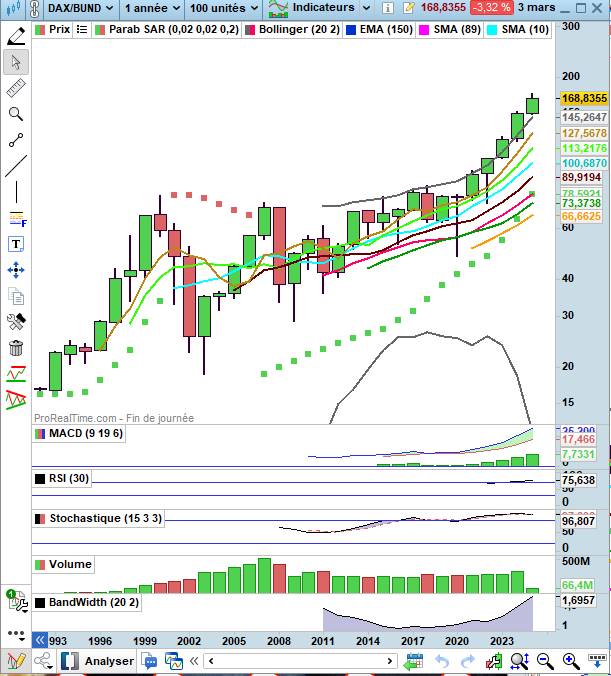Open the '1 année' timeframe dropdown

[x=151, y=8]
